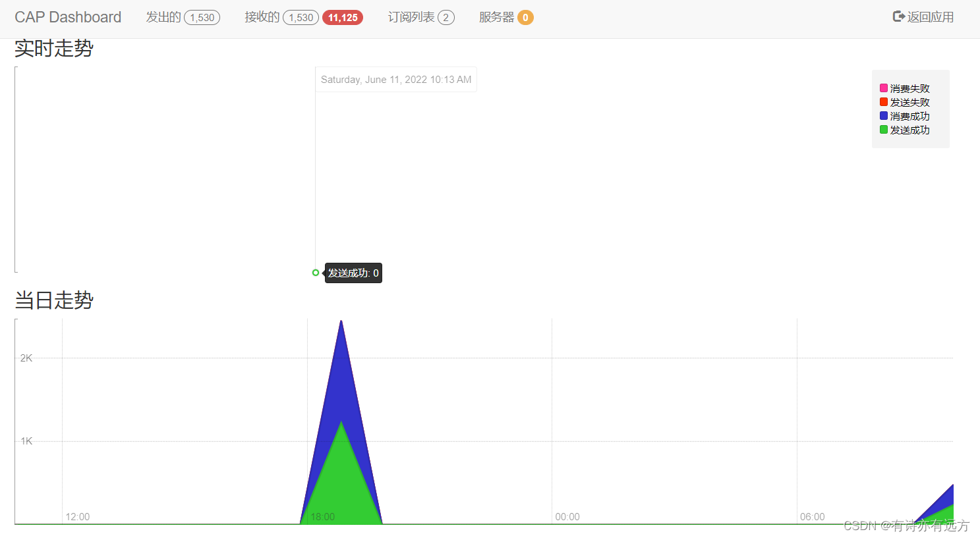
Task: Click the red 11,125 failed badge
Action: pyautogui.click(x=343, y=18)
